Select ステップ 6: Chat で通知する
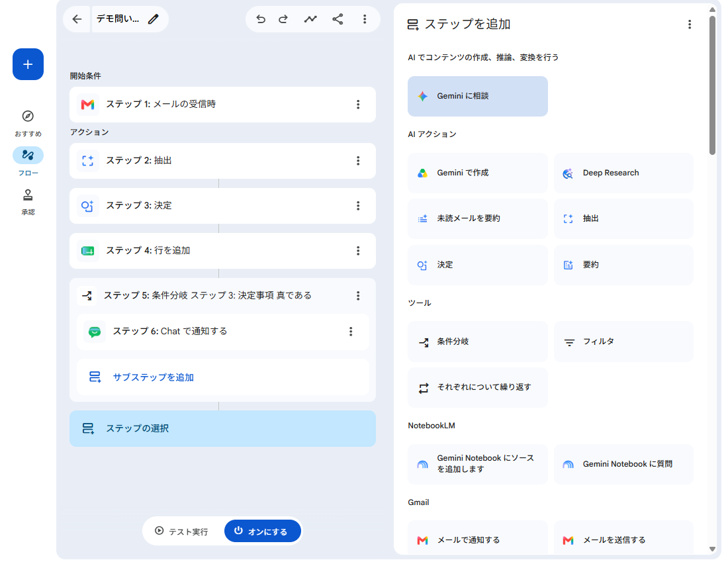Screen dimensions: 728x562 pyautogui.click(x=223, y=332)
